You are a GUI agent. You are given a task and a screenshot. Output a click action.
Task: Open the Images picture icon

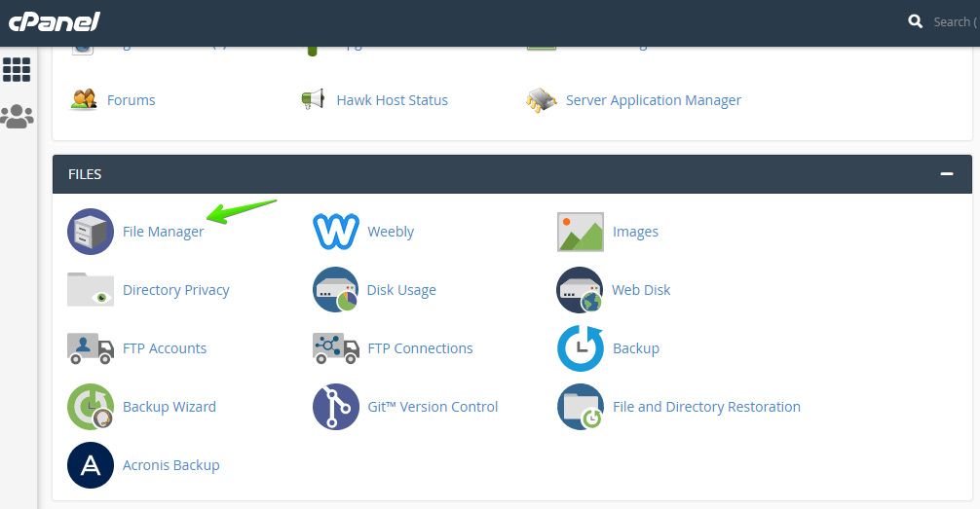coord(581,232)
